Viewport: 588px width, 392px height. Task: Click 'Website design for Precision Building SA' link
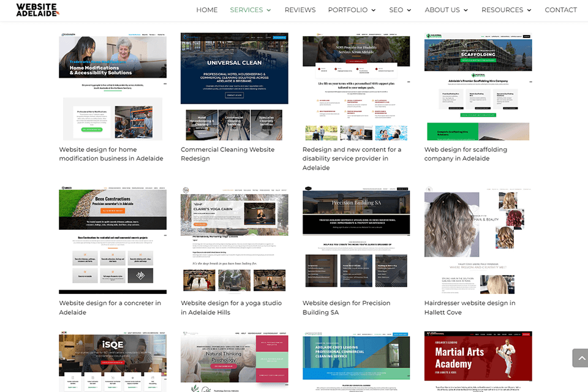pyautogui.click(x=347, y=307)
